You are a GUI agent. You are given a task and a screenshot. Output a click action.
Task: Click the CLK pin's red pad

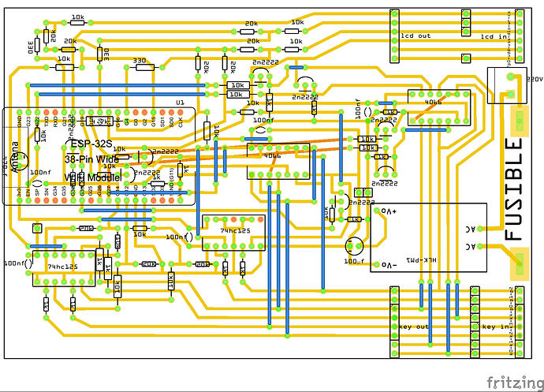pos(180,113)
